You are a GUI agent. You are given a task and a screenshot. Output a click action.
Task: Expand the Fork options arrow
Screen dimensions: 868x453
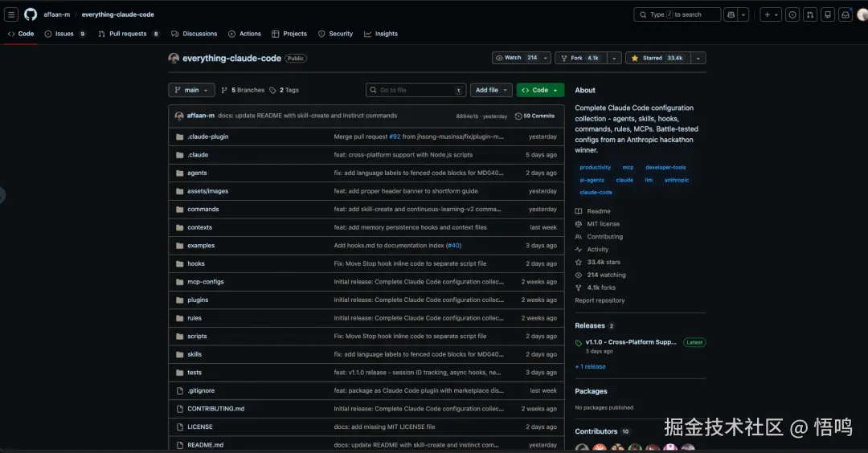pyautogui.click(x=614, y=58)
